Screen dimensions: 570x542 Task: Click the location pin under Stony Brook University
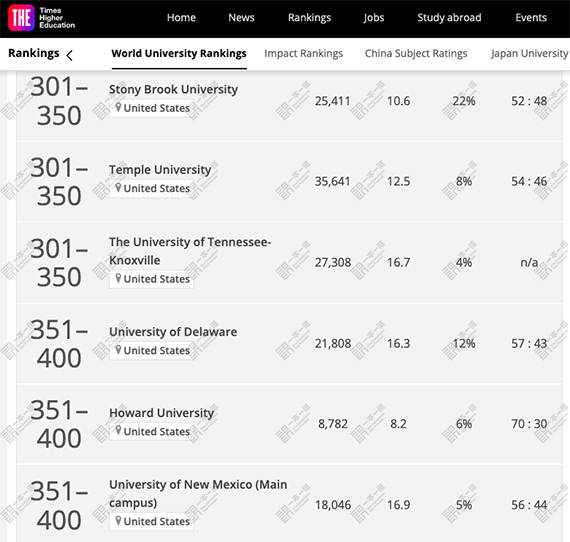click(x=118, y=107)
